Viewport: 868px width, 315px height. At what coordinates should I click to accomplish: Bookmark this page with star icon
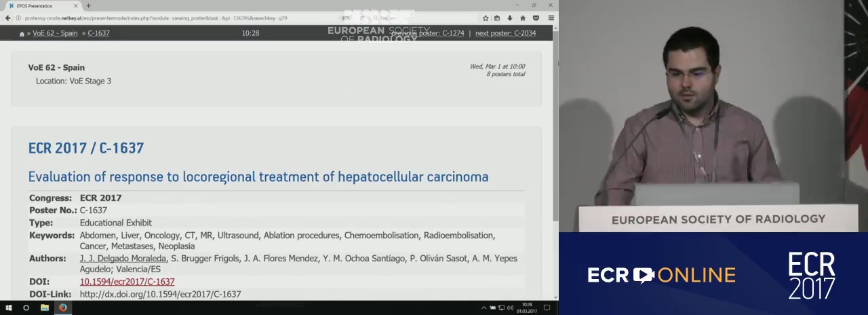click(486, 18)
